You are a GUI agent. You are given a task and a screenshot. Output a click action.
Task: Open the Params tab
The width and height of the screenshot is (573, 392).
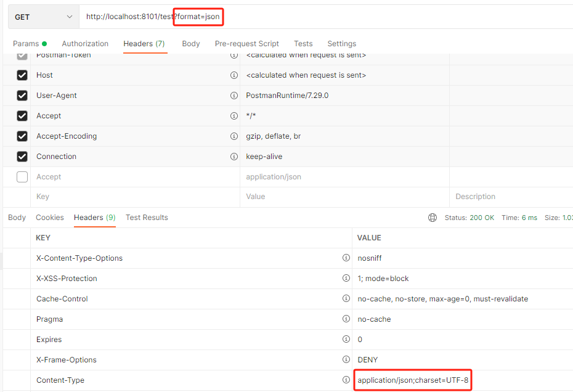[30, 44]
